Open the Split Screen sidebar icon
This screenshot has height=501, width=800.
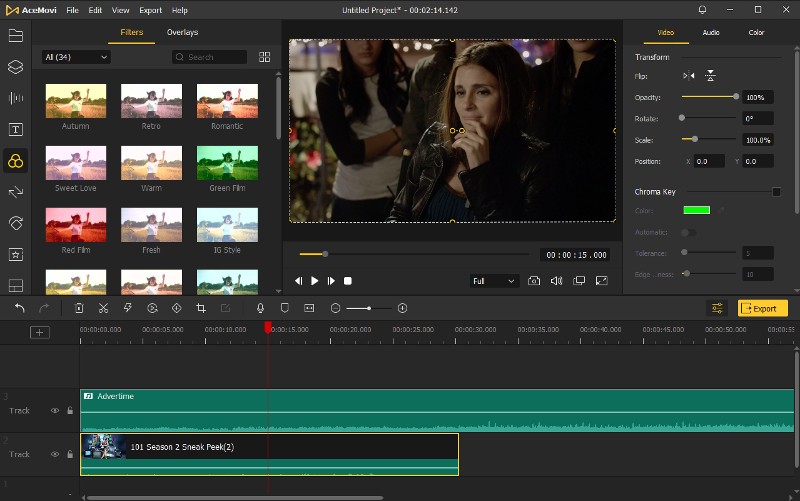16,286
